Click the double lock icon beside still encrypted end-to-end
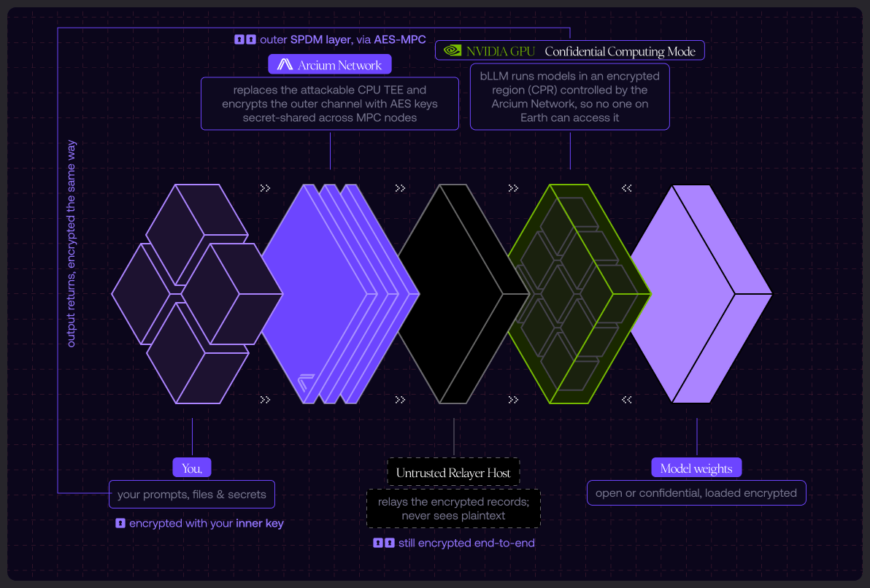The image size is (870, 588). 383,543
